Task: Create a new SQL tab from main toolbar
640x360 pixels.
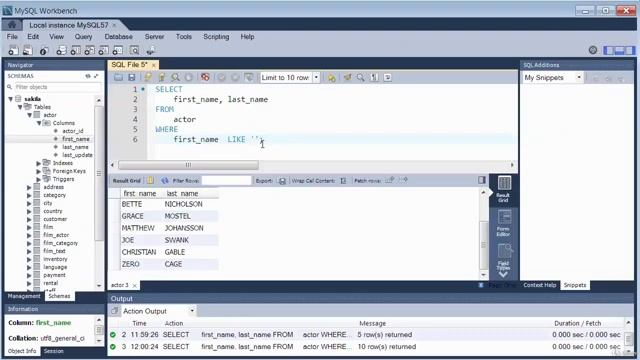Action: click(13, 51)
